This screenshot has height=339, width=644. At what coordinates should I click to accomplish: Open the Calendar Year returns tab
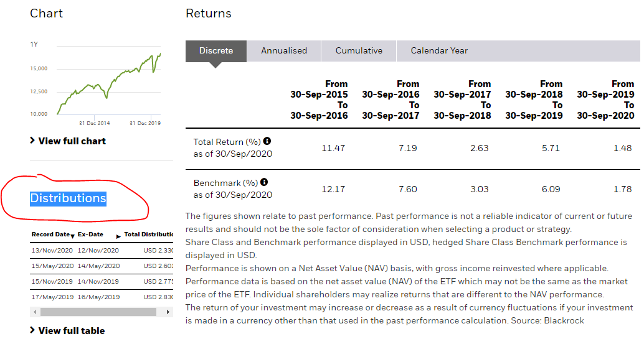pyautogui.click(x=439, y=51)
